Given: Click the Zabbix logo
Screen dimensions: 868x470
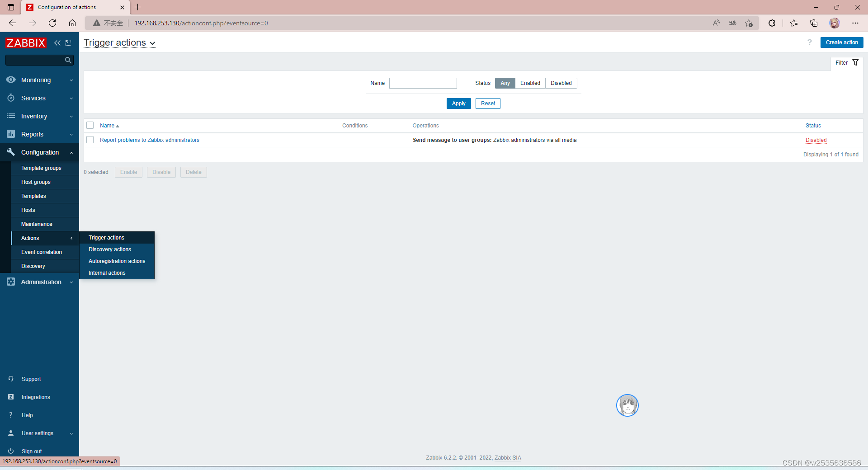Looking at the screenshot, I should click(26, 43).
